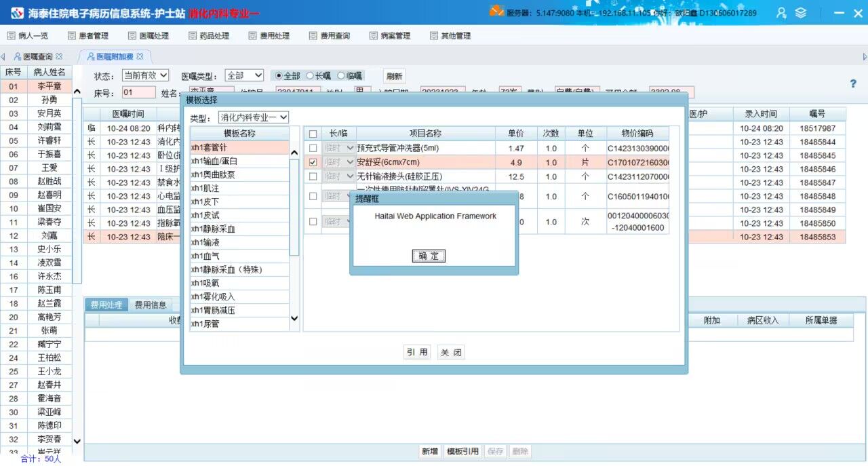
Task: Close the 医嘱查询 tab with its x icon
Action: [x=59, y=56]
